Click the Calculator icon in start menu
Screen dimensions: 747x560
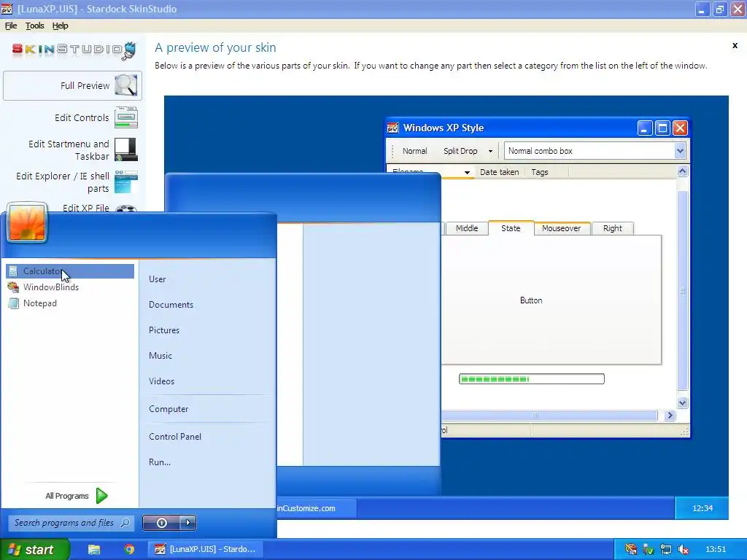click(13, 271)
